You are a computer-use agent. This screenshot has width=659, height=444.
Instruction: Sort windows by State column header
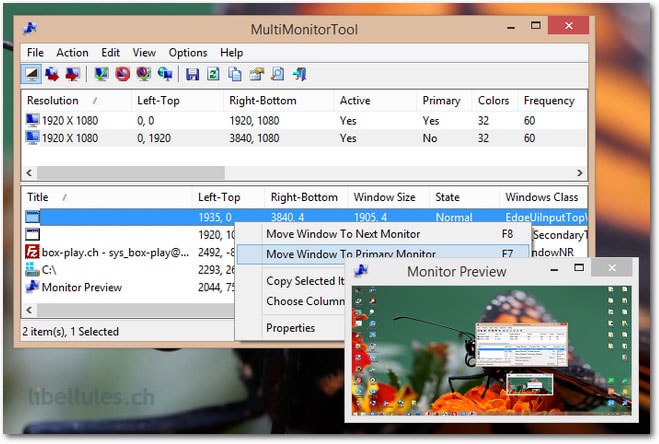(x=464, y=197)
